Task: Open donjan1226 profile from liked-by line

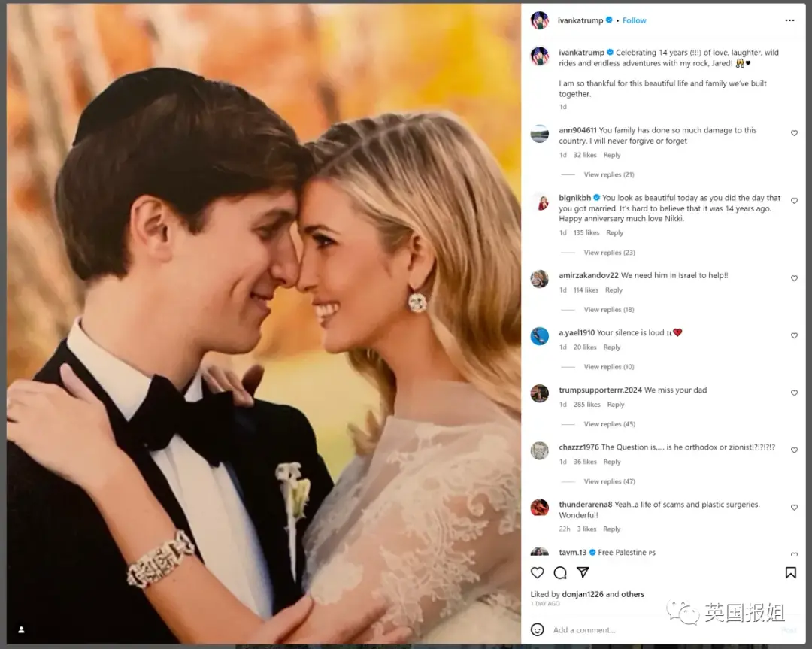Action: tap(576, 594)
